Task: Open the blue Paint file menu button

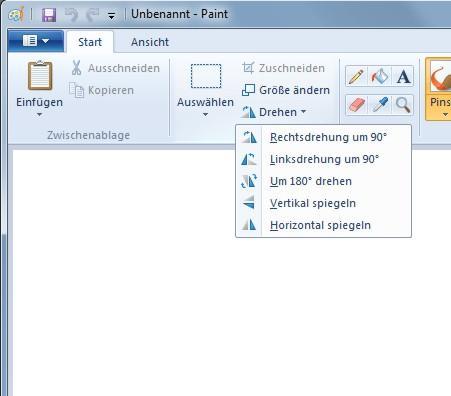Action: pyautogui.click(x=36, y=41)
